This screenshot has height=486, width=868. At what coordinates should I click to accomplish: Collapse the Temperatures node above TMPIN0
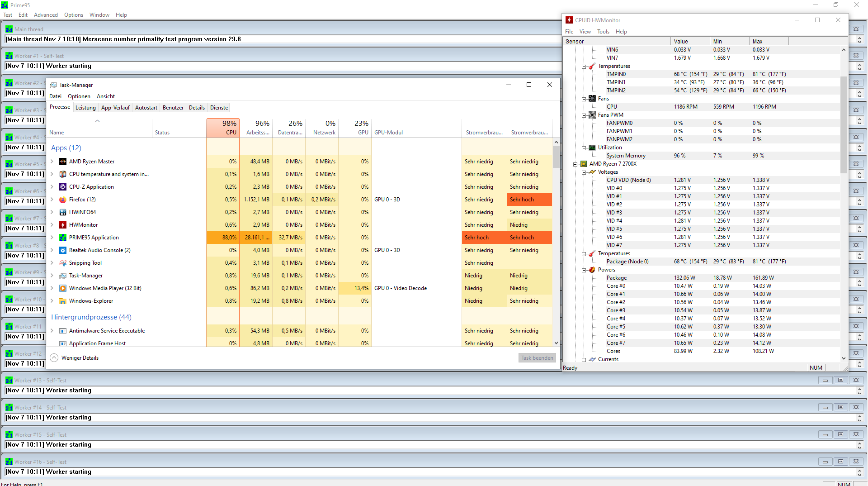pos(584,67)
